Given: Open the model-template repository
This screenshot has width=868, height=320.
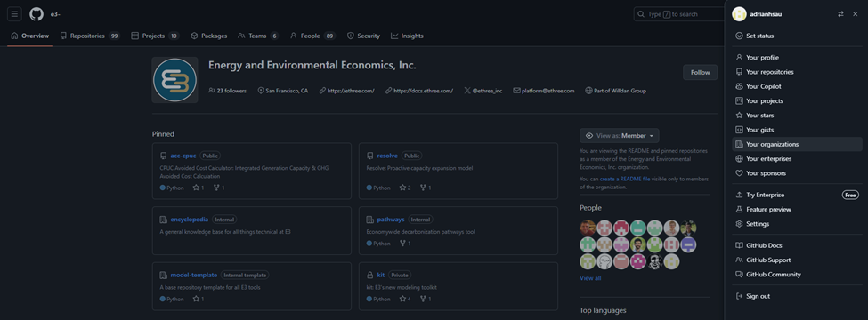Looking at the screenshot, I should coord(194,275).
